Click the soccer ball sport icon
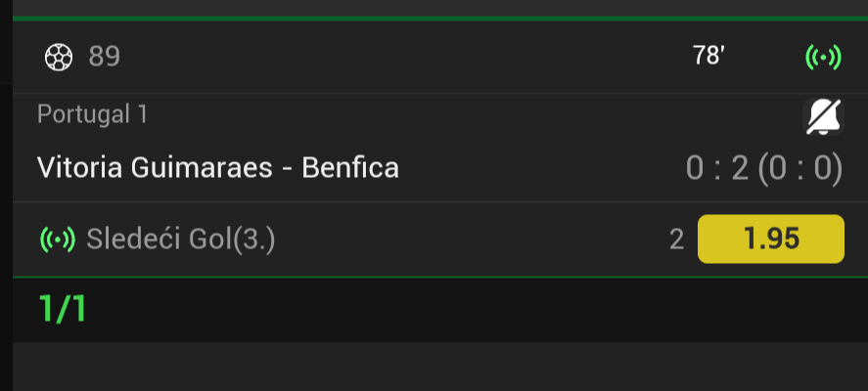The width and height of the screenshot is (868, 391). (x=59, y=58)
